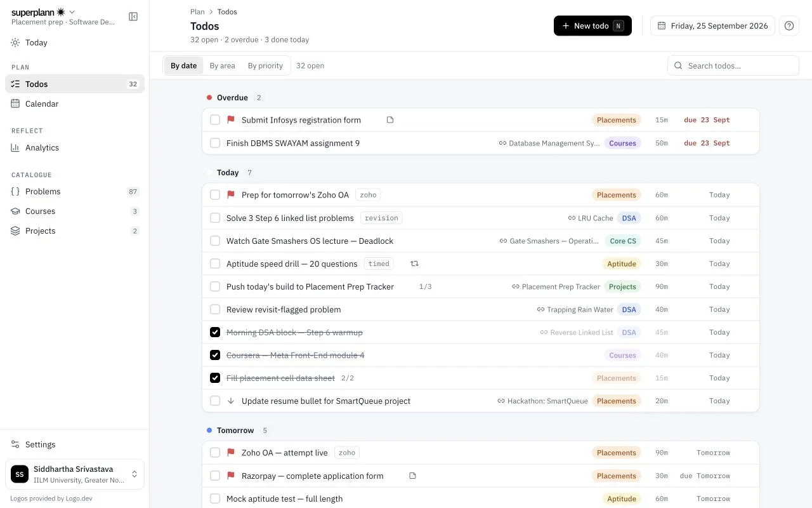812x508 pixels.
Task: Click the Courses label on DBMS SWAYAM assignment
Action: coord(622,143)
